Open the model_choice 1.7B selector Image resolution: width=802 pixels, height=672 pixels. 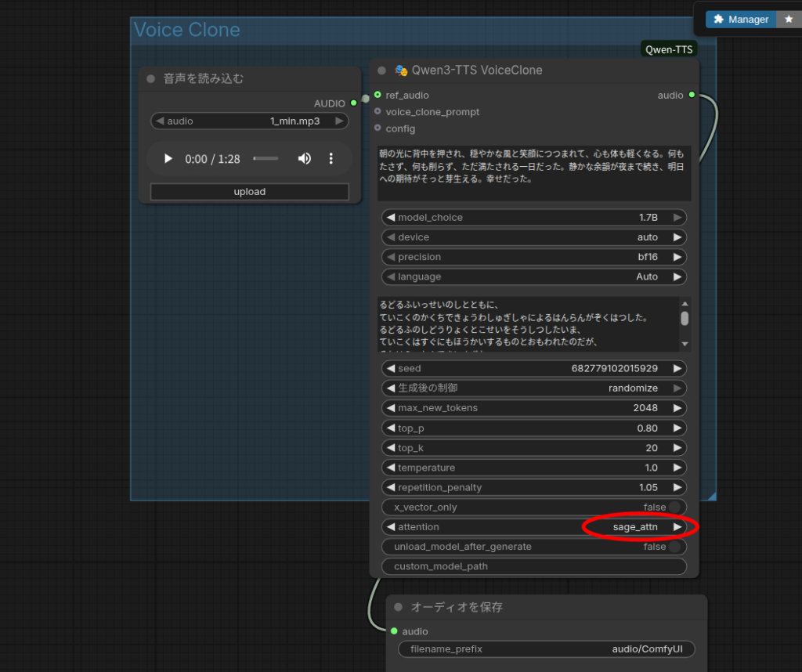534,218
